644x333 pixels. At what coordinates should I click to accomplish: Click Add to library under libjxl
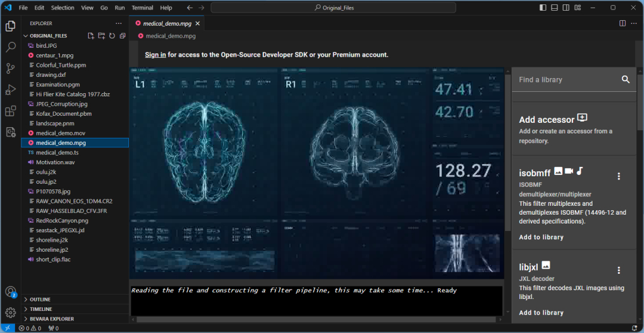click(x=541, y=313)
